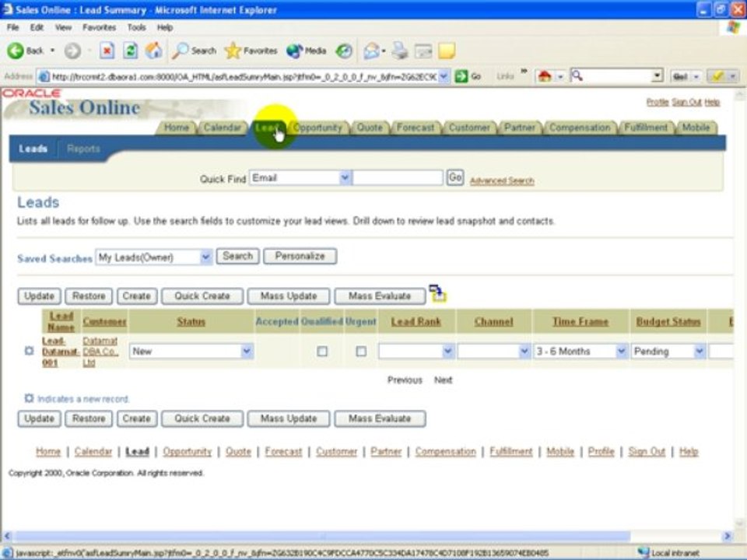Click into the links bar search field
Screen dimensions: 747x560
[617, 75]
